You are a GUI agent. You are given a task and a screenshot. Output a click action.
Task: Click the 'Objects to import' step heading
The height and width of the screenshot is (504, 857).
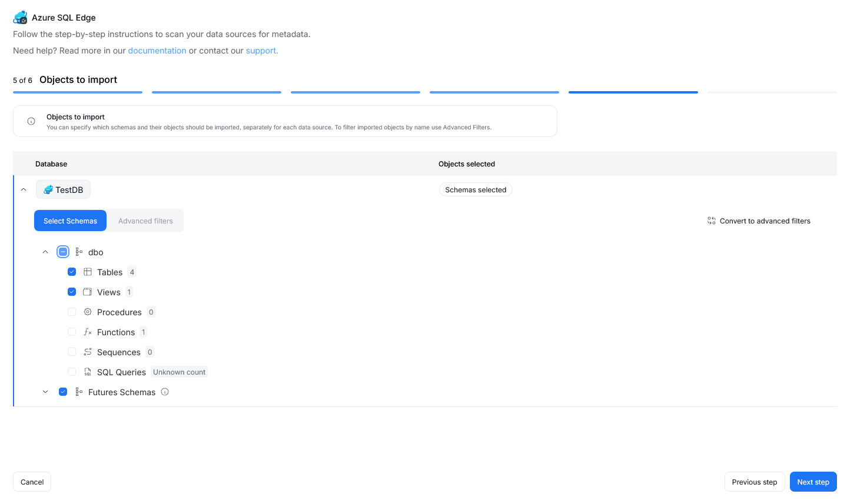[78, 80]
